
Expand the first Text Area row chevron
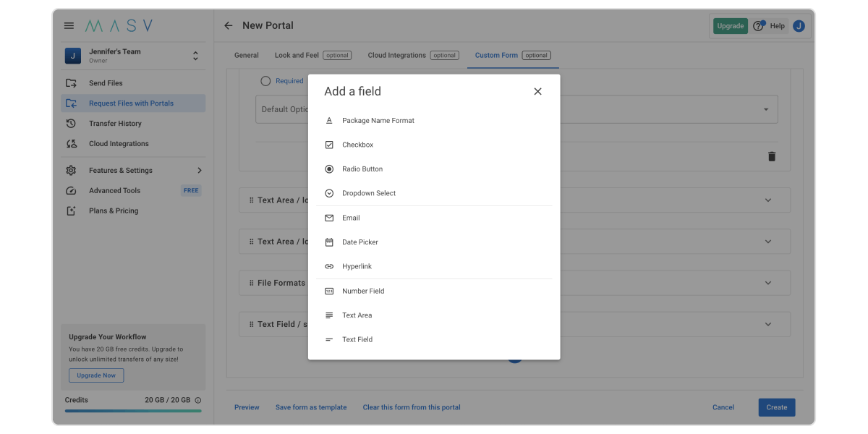click(x=768, y=200)
